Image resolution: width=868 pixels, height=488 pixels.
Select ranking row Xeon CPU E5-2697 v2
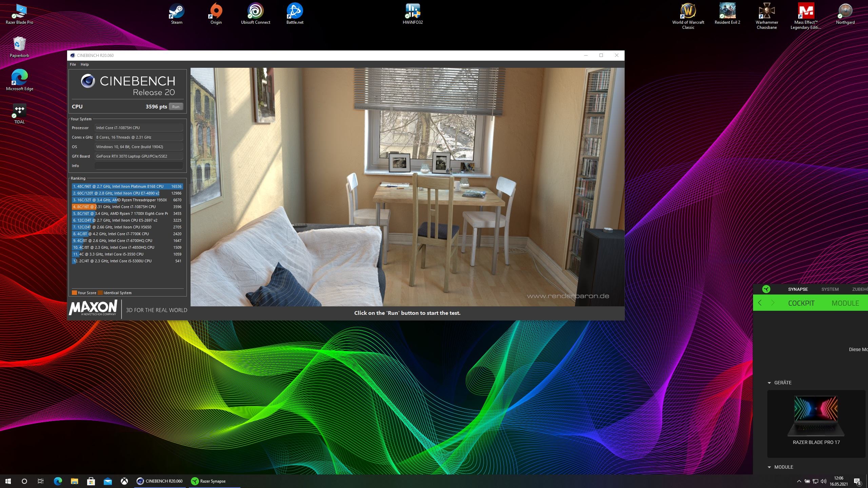(127, 220)
